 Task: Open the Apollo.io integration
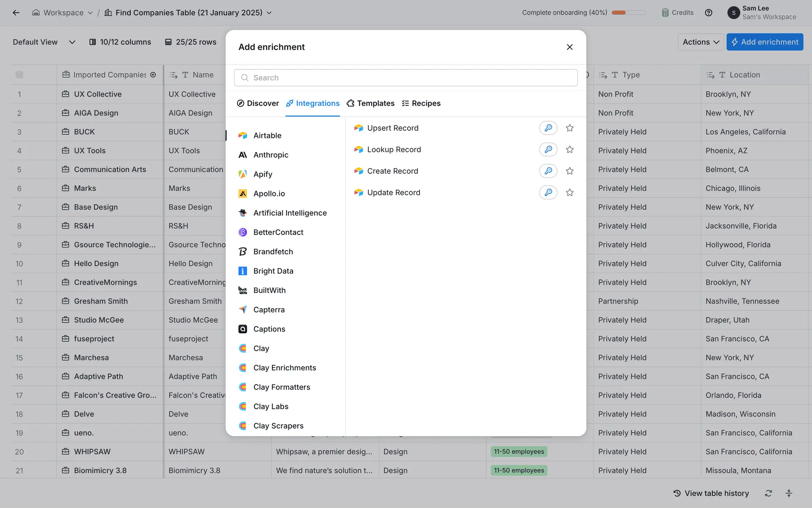pos(269,193)
